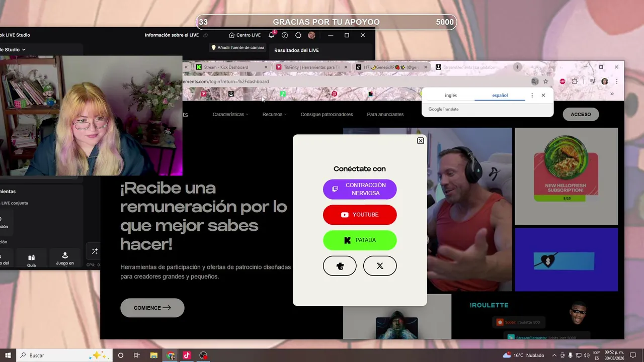Click the Chrome address bar
This screenshot has width=644, height=362.
(x=352, y=81)
